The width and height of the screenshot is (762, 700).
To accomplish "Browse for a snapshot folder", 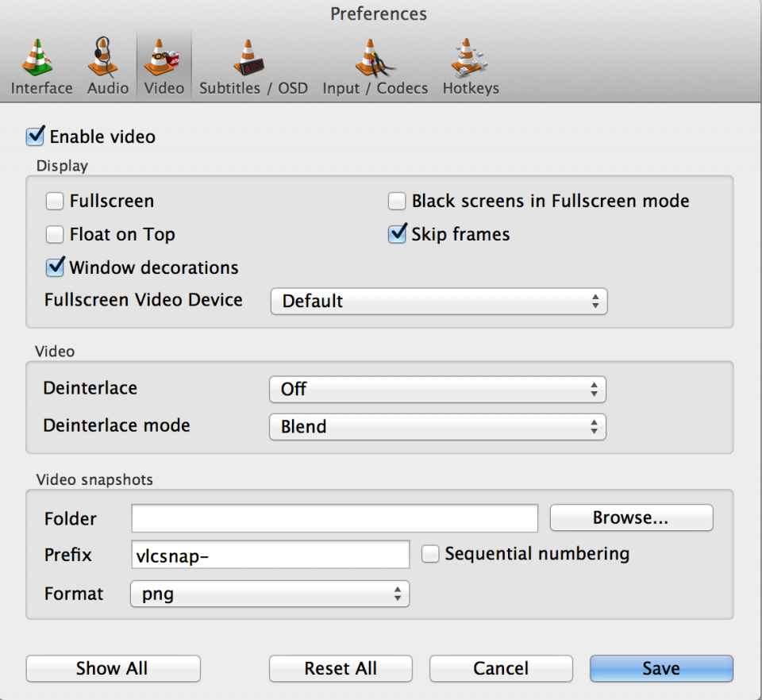I will [x=631, y=517].
